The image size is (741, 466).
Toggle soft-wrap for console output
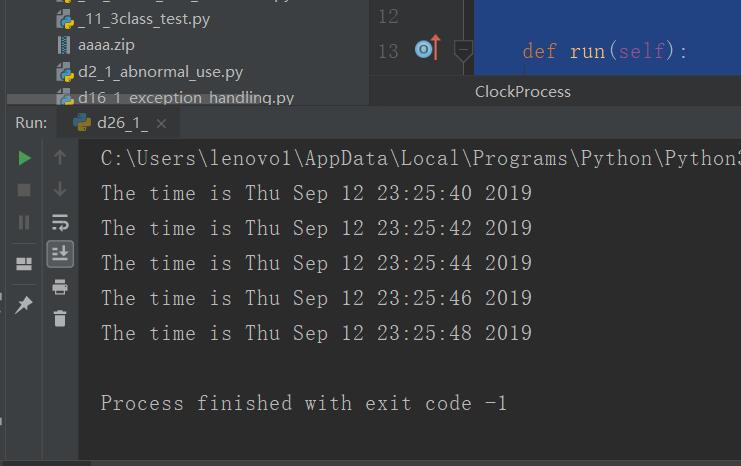pyautogui.click(x=60, y=222)
